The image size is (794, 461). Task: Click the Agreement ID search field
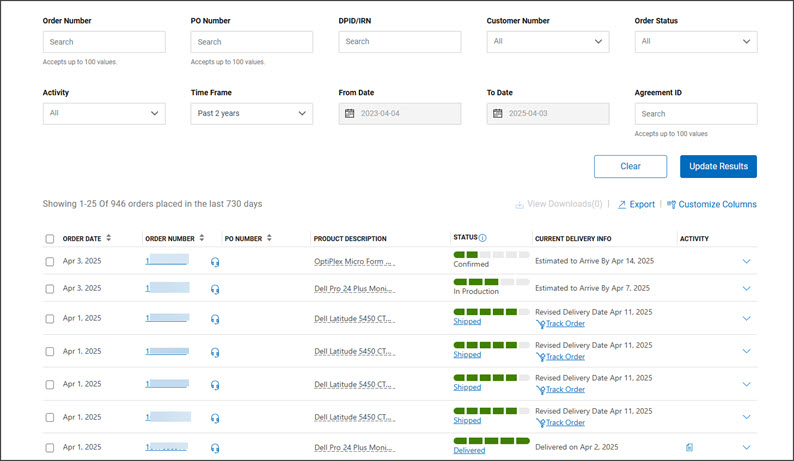tap(695, 114)
